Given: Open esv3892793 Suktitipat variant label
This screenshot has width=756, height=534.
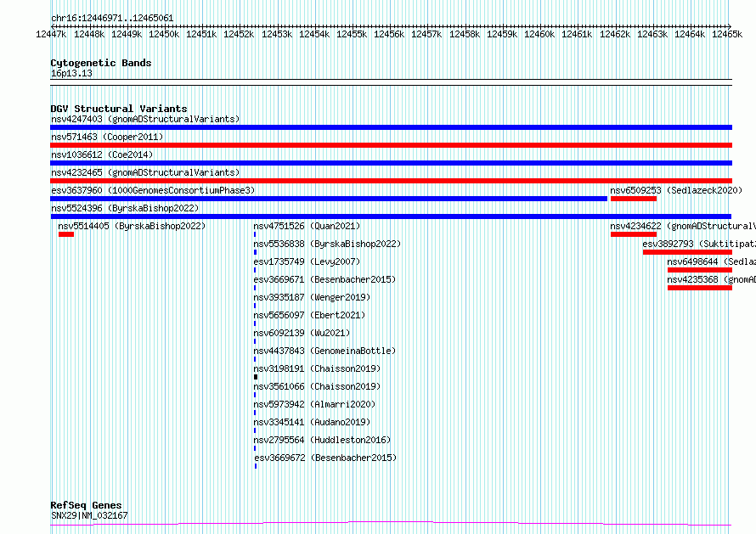Looking at the screenshot, I should 699,244.
